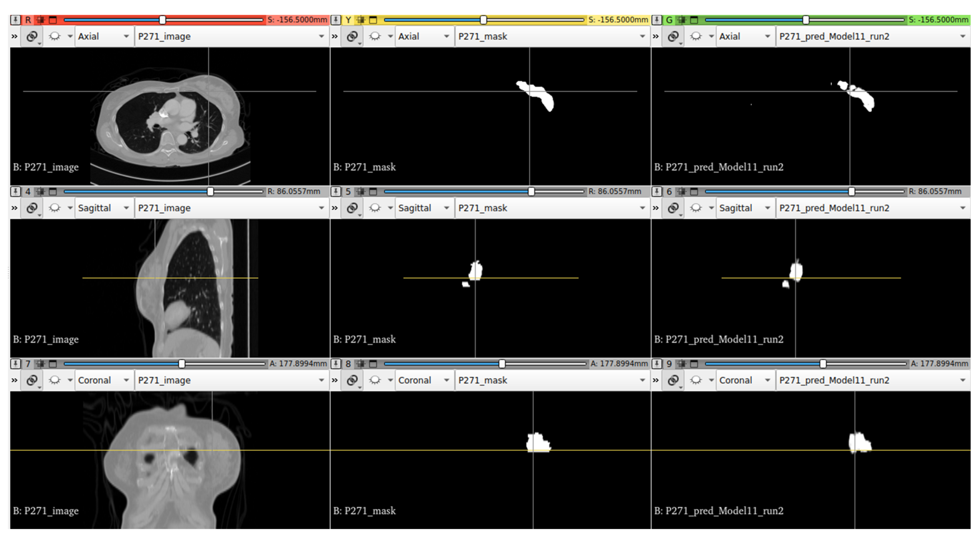Viewport: 980px width, 541px height.
Task: Center slice view 5 with its crosshair icon
Action: tap(361, 191)
